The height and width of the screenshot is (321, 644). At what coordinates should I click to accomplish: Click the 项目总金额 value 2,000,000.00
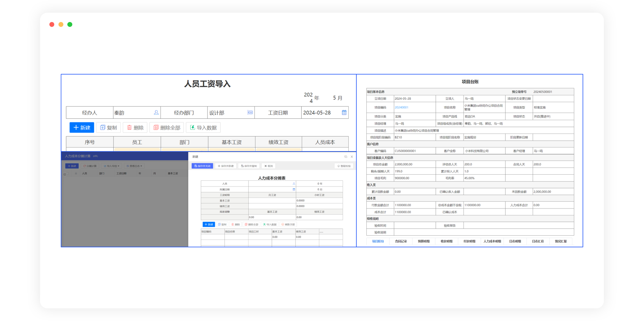tap(403, 164)
